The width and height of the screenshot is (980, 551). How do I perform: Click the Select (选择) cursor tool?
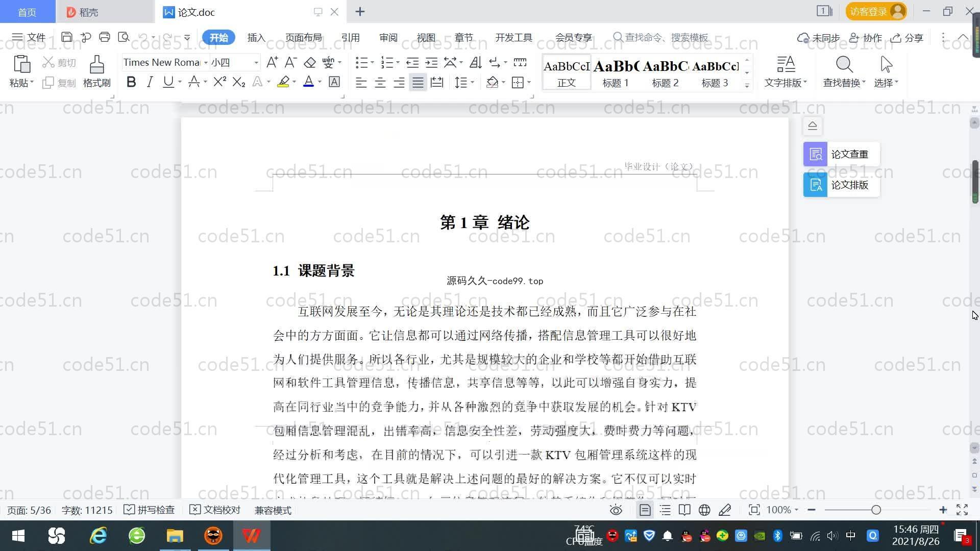pos(886,71)
